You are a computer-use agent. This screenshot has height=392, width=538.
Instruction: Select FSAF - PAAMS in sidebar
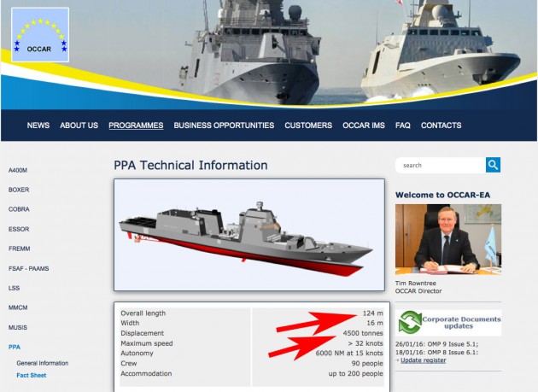point(28,268)
